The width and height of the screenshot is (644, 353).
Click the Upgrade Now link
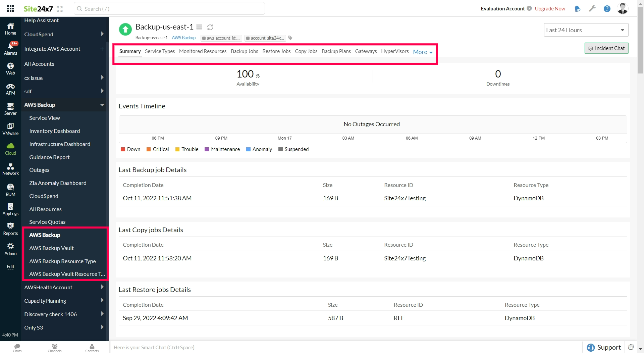coord(550,8)
